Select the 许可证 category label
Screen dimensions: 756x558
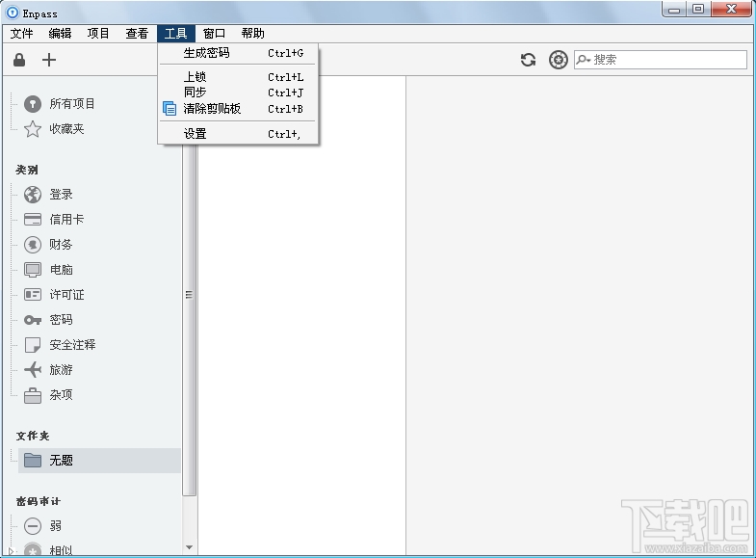pyautogui.click(x=67, y=295)
